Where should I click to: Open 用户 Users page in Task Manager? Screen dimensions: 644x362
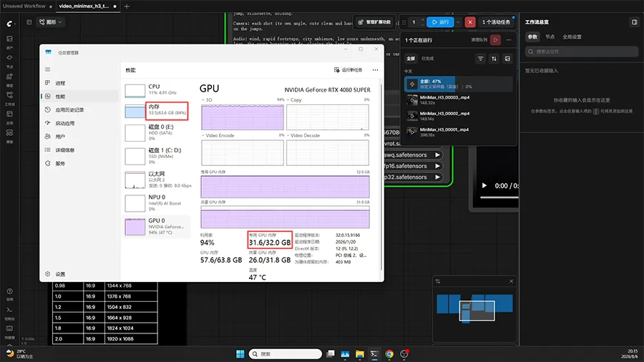pyautogui.click(x=80, y=137)
